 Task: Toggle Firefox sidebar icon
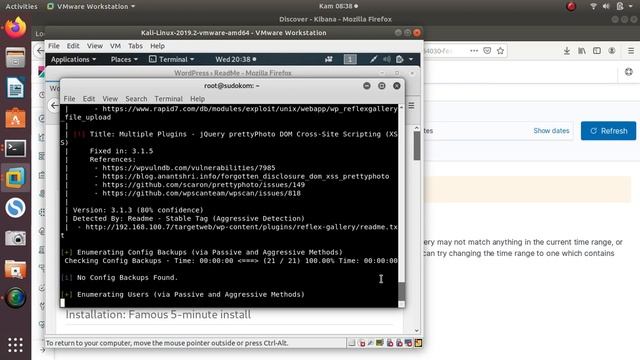(x=597, y=51)
